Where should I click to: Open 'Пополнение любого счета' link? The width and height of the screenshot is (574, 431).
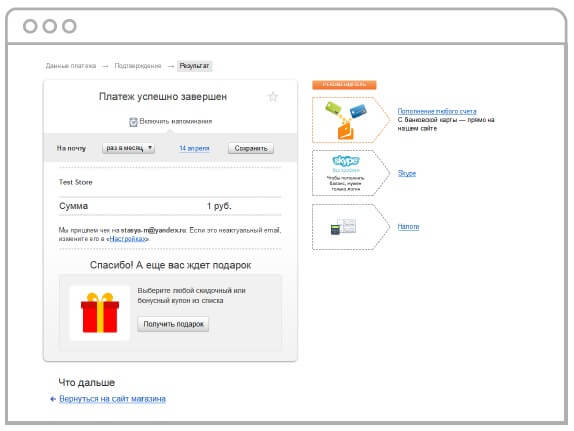(x=437, y=111)
